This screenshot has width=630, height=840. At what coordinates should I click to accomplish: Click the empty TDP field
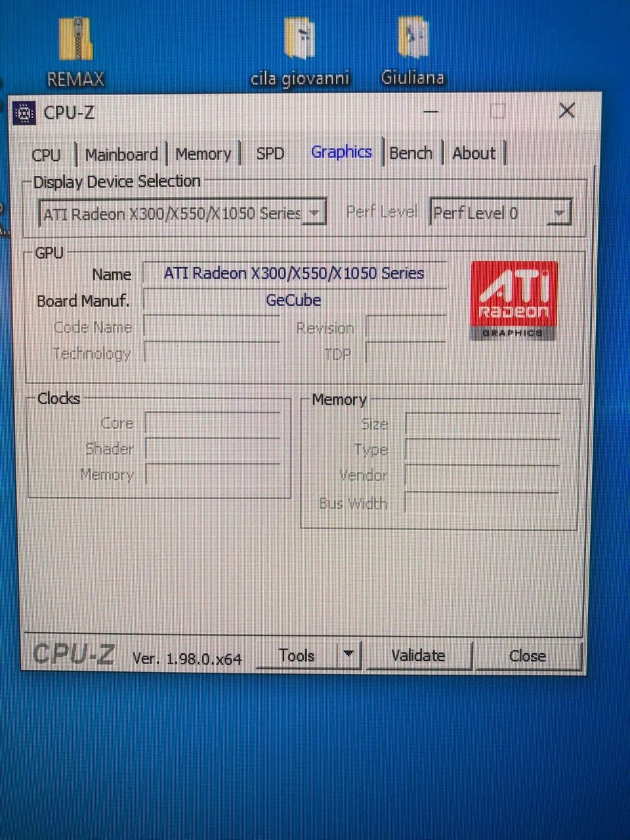406,354
